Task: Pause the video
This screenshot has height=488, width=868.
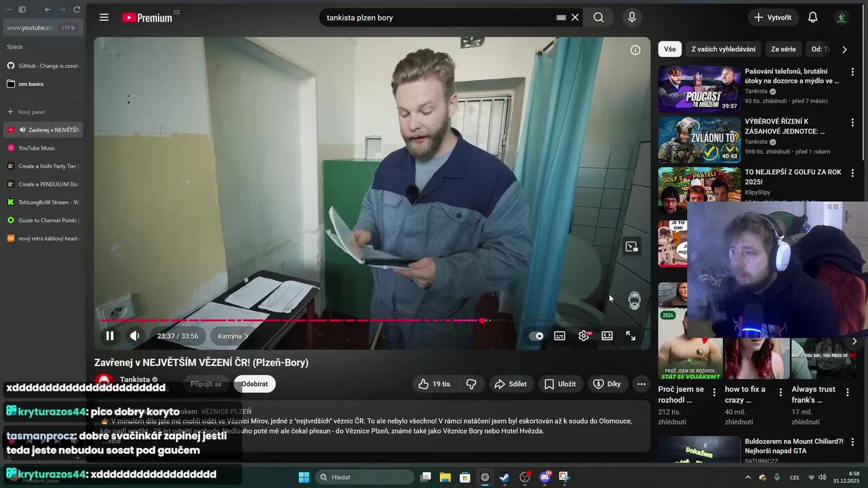Action: point(110,335)
